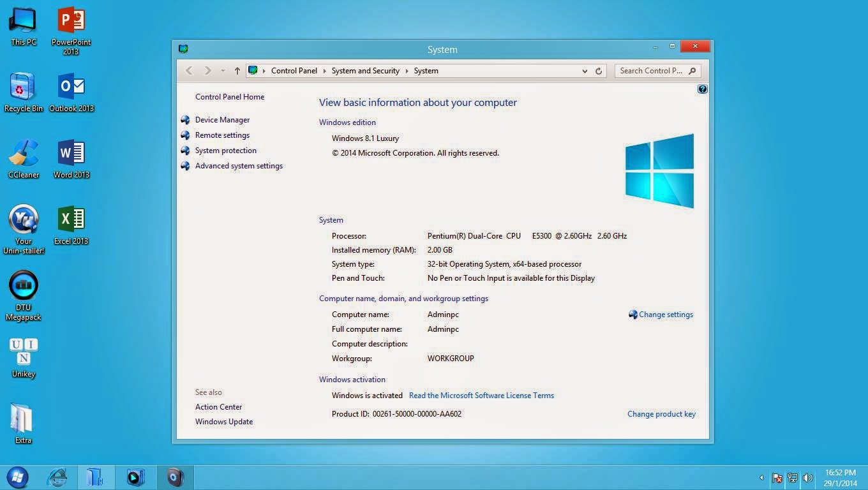Select the Recycle Bin icon

23,92
